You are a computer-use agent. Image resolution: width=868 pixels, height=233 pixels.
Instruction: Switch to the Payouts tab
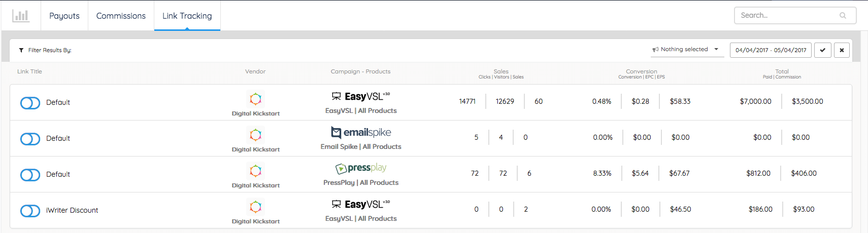[64, 16]
